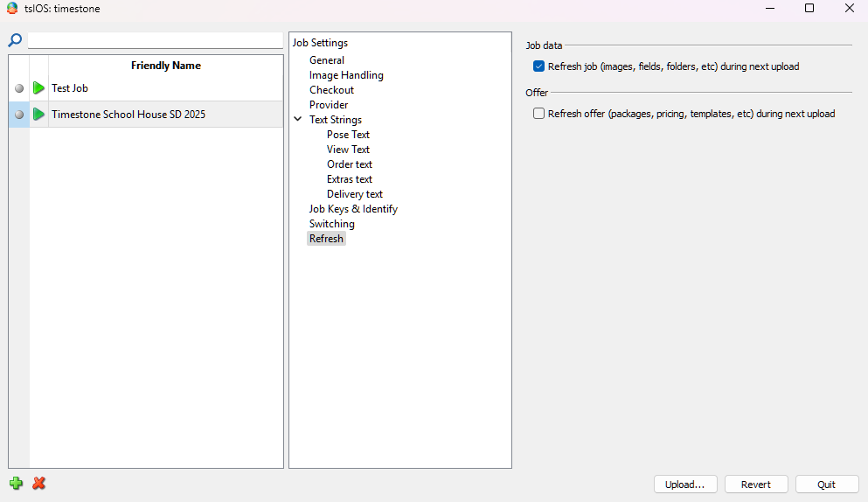Select Job Keys & Identify
The width and height of the screenshot is (868, 502).
click(x=353, y=209)
